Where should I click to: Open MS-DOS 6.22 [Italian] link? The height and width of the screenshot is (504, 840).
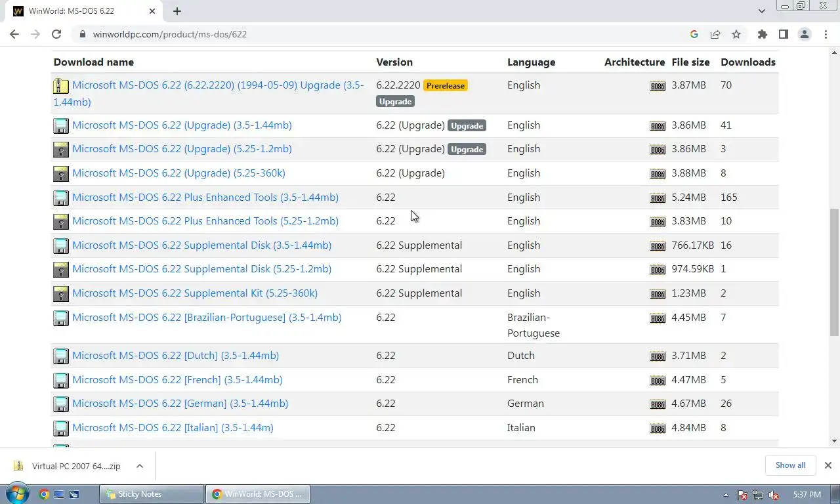(x=173, y=428)
